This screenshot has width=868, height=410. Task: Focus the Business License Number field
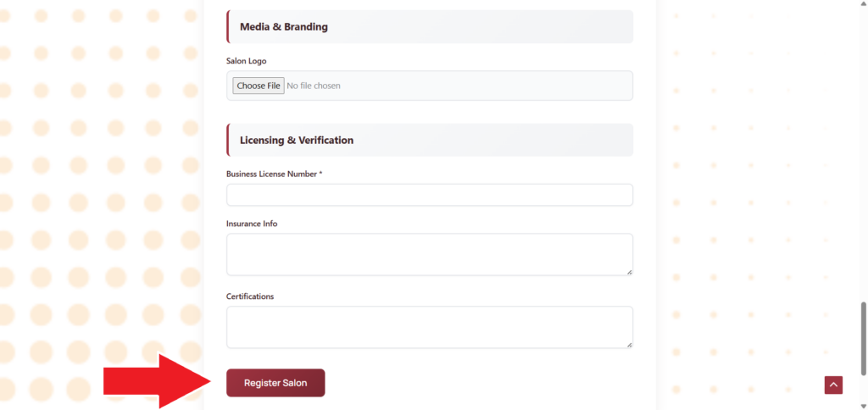tap(429, 195)
